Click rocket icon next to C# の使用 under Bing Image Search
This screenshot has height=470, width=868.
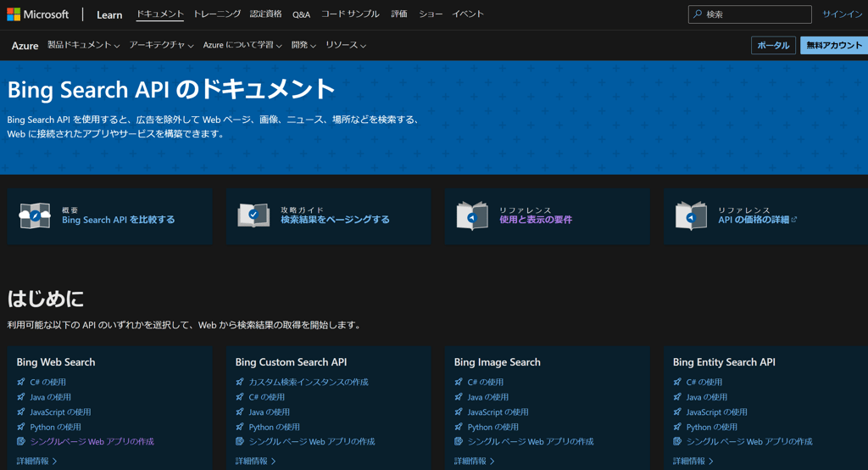click(459, 382)
